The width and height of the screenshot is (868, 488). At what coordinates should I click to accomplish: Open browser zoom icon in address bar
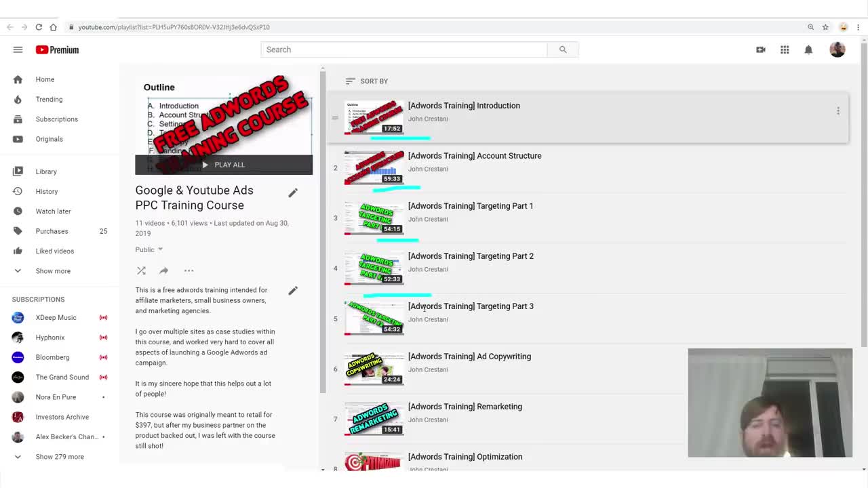pos(810,27)
